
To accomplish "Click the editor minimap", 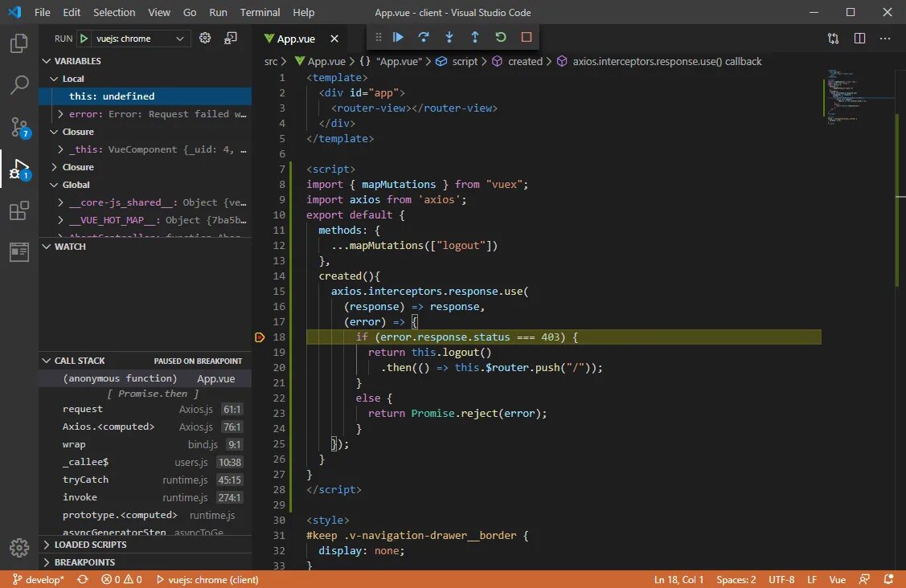I will point(859,96).
